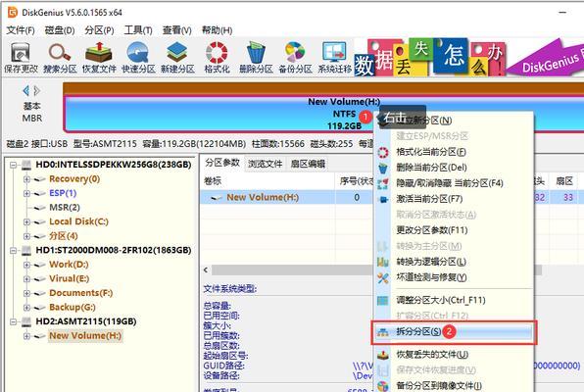Click the Format (格式化) lifebuoy icon

pyautogui.click(x=217, y=58)
